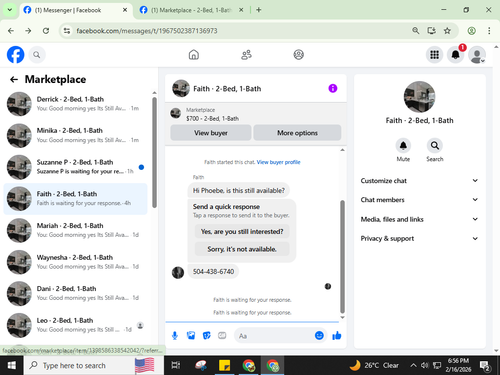Click the Windows taskbar search box
This screenshot has height=375, width=500.
pyautogui.click(x=94, y=365)
